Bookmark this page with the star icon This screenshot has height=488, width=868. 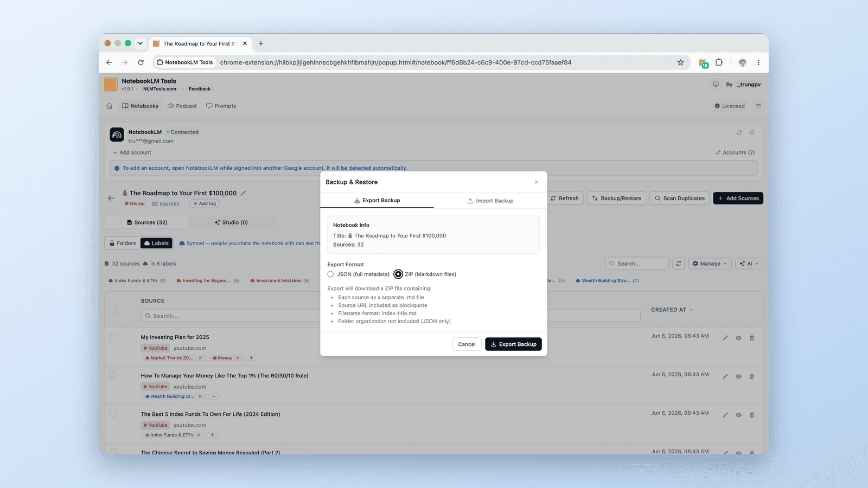tap(680, 62)
